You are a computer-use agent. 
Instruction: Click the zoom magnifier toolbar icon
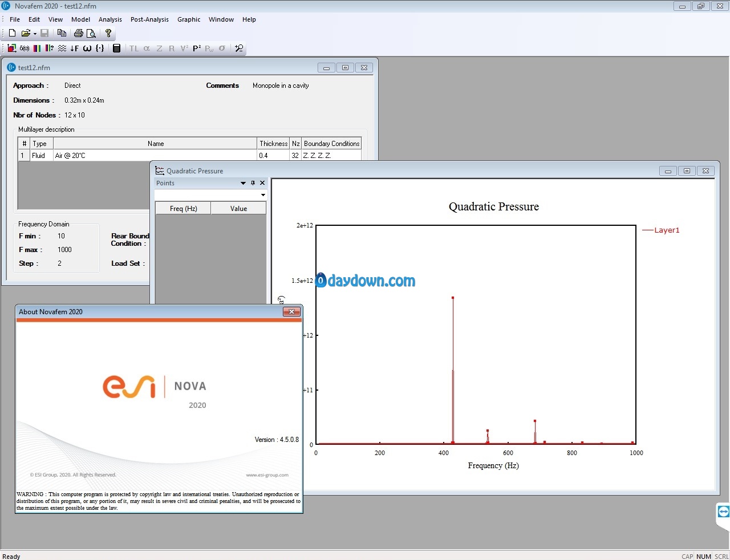239,48
